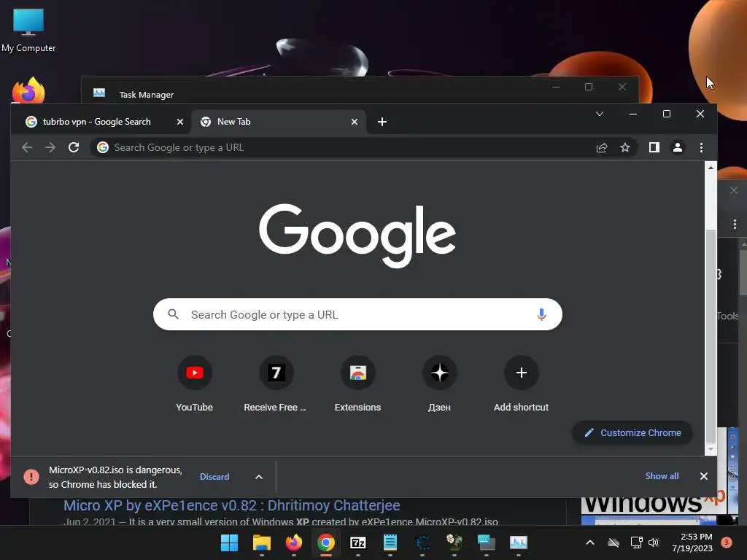Discard the blocked MicroXP download
Screen dimensions: 747x560
tap(214, 477)
